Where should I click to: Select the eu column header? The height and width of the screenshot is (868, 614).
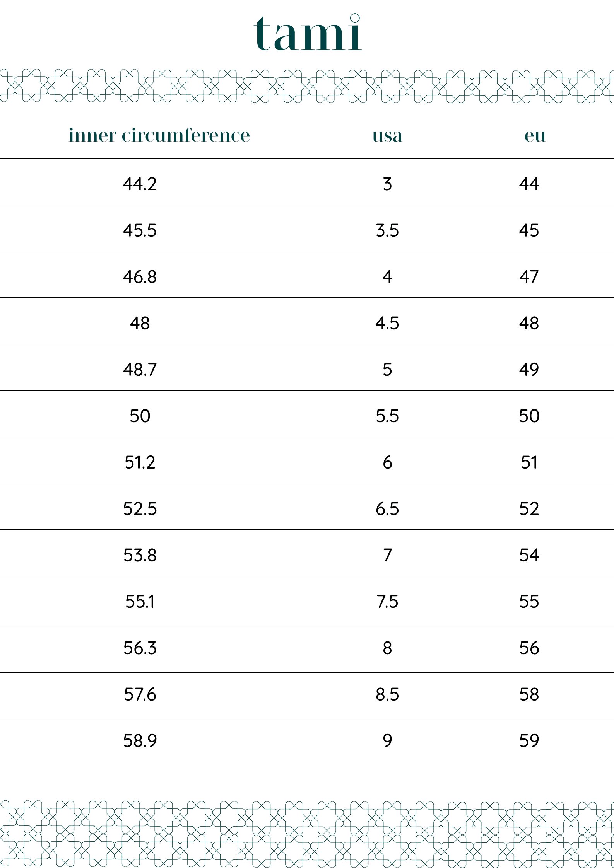click(x=535, y=136)
